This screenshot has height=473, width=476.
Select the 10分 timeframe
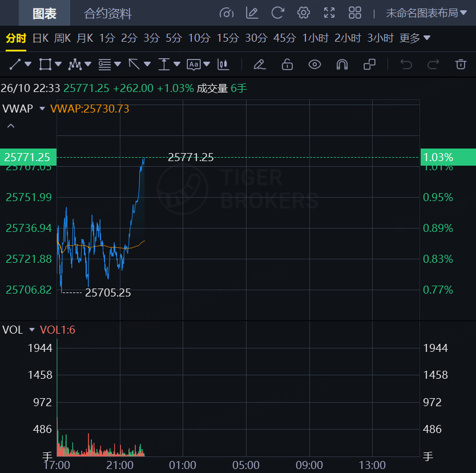(x=199, y=38)
